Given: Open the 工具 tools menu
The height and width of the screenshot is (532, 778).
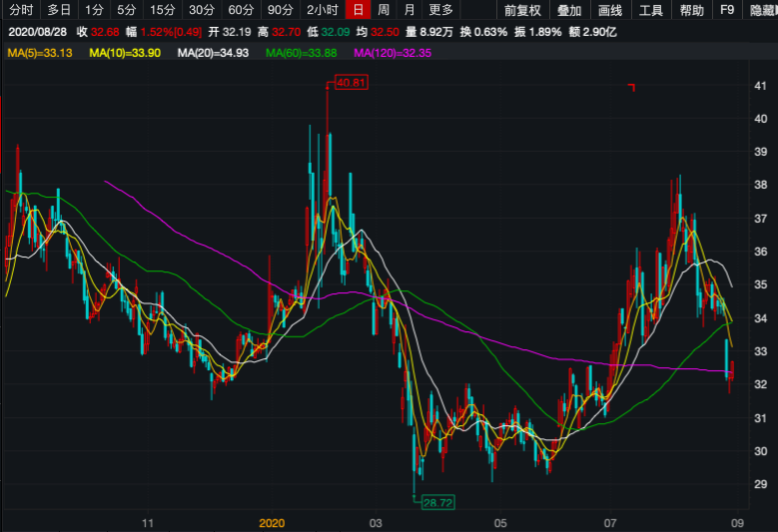Looking at the screenshot, I should coord(650,10).
